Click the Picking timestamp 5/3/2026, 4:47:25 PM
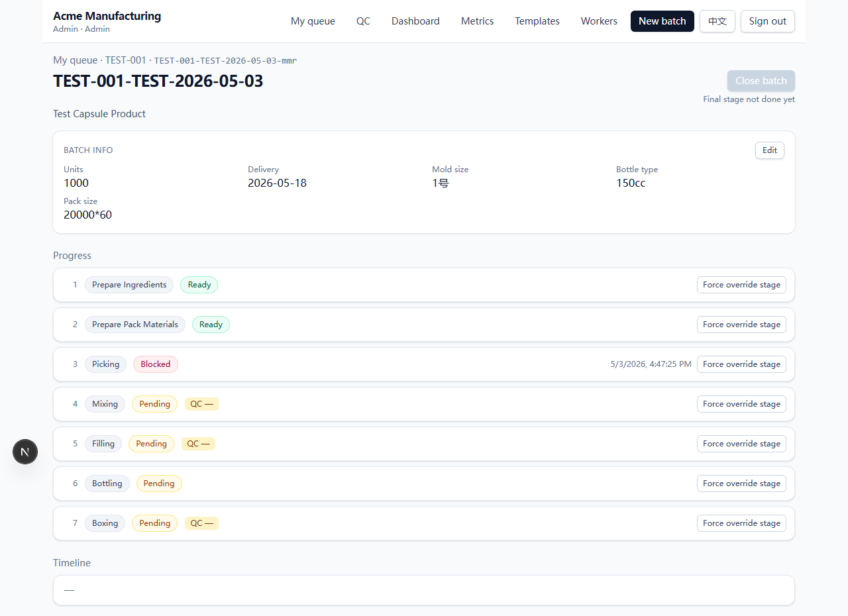 pyautogui.click(x=651, y=364)
